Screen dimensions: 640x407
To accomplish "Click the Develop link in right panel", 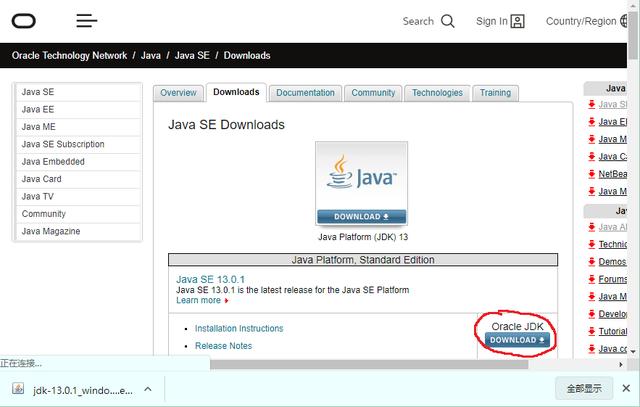I will coord(613,314).
